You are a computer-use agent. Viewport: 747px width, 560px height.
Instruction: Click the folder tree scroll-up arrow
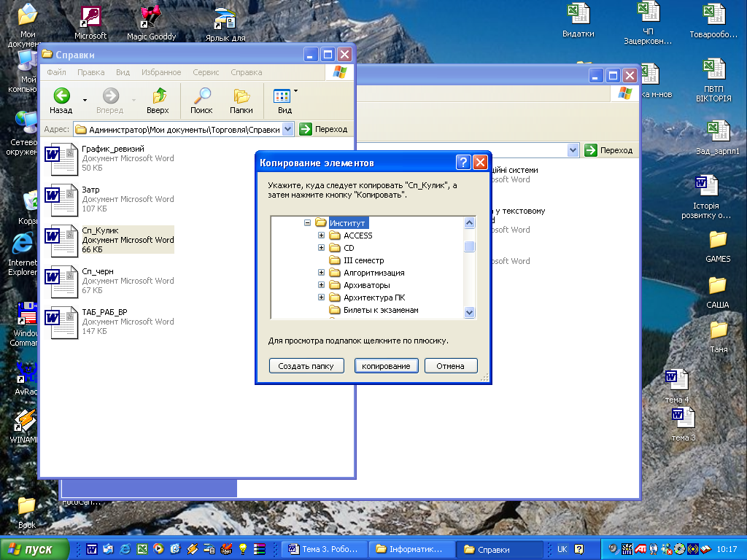tap(469, 223)
